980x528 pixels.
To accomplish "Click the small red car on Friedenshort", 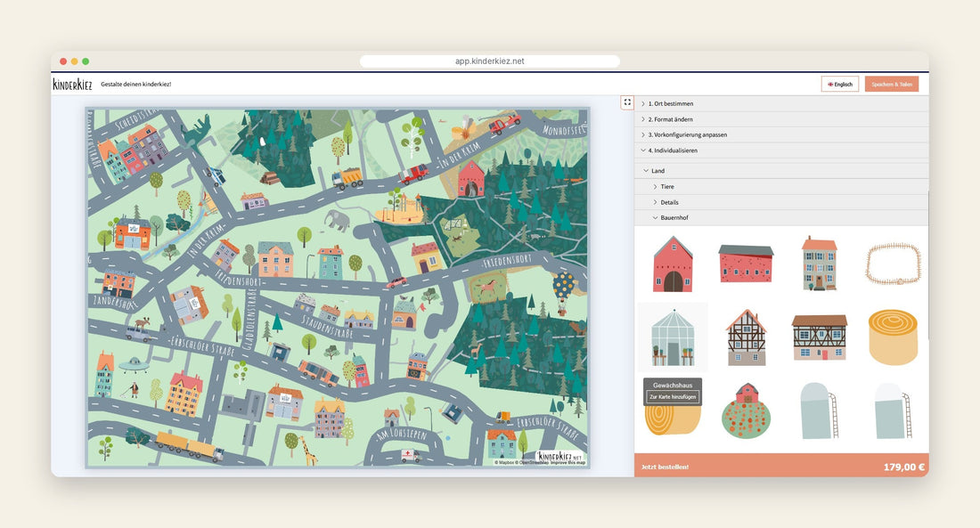I will point(396,283).
